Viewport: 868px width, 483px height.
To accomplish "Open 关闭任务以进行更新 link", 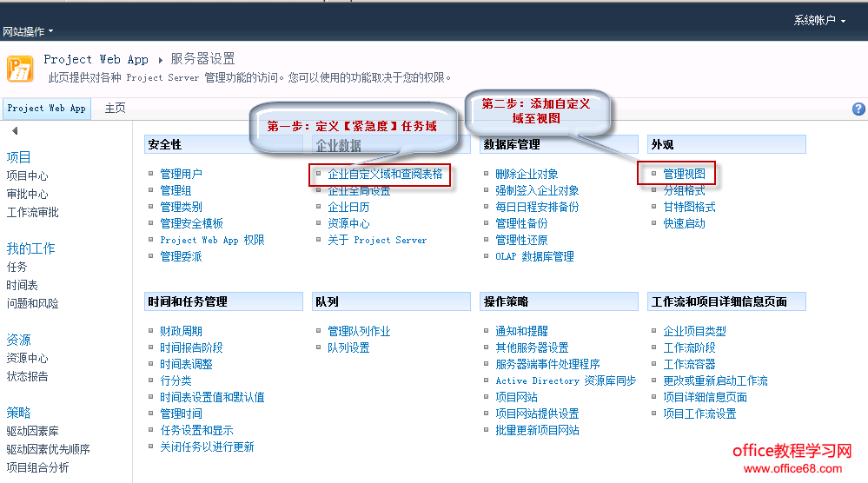I will click(x=207, y=447).
